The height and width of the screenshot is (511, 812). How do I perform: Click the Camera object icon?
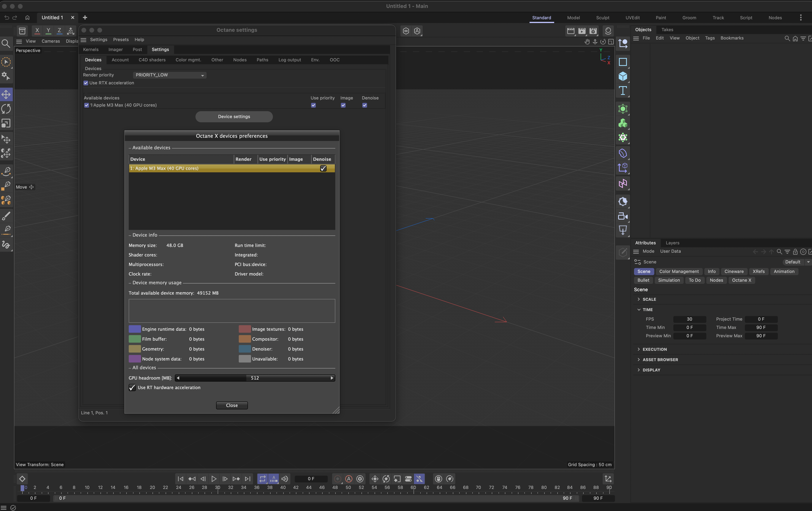[623, 216]
